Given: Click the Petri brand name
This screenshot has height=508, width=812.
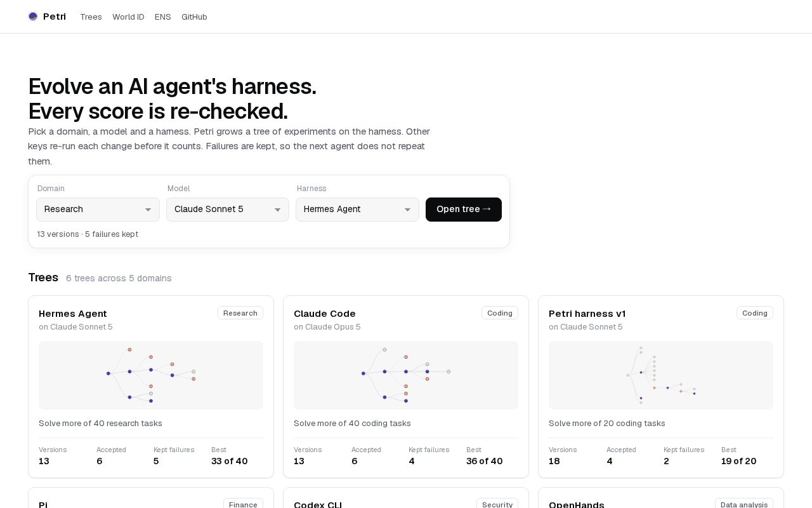Looking at the screenshot, I should click(x=55, y=17).
